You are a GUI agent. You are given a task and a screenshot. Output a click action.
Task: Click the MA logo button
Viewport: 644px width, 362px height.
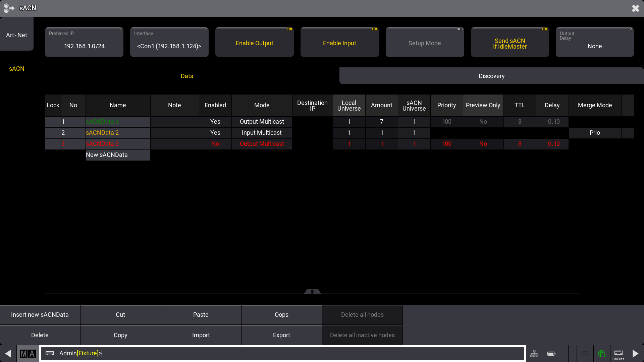point(28,354)
